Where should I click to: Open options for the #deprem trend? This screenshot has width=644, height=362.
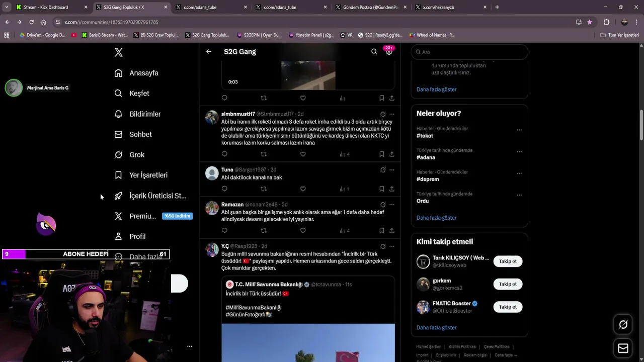click(x=519, y=173)
